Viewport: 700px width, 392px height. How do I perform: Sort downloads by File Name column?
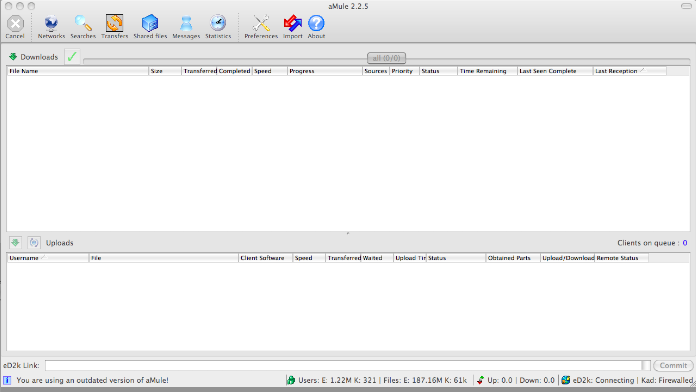78,71
